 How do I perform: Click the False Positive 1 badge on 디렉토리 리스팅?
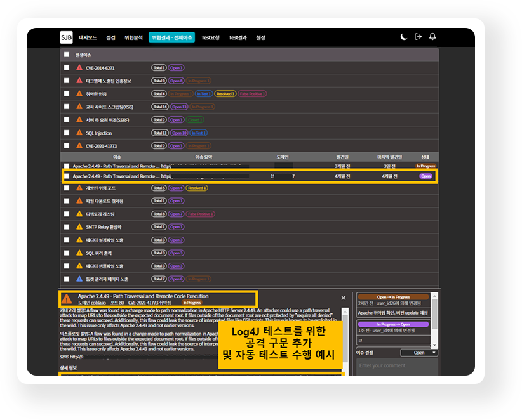coord(200,214)
